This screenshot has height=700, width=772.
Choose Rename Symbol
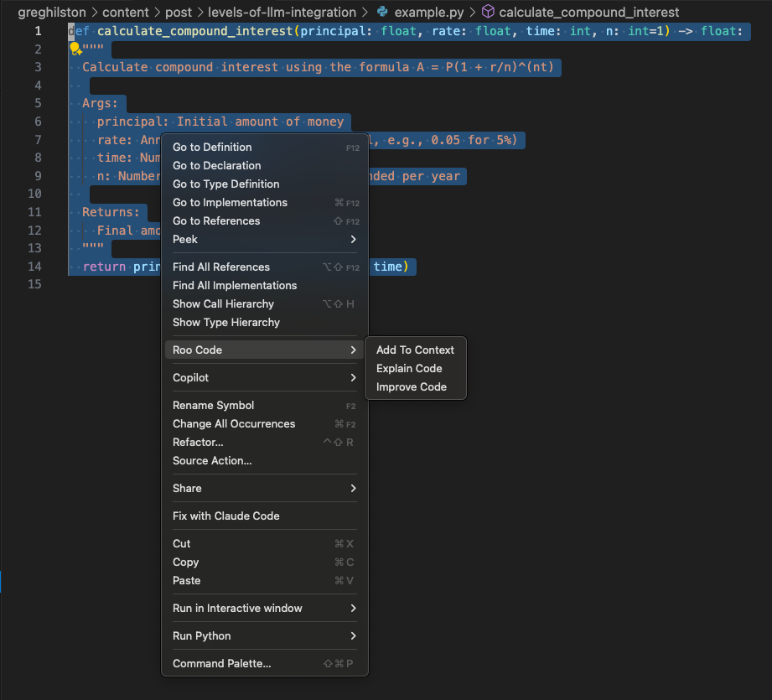coord(264,405)
